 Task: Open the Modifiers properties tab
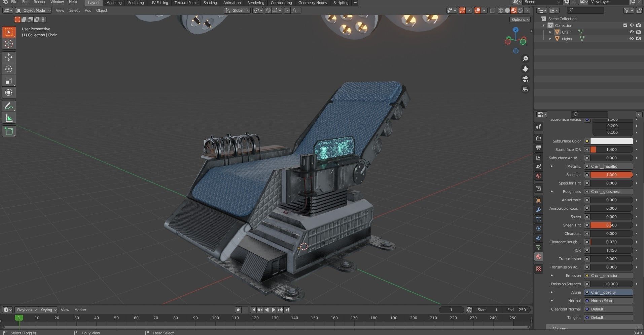pyautogui.click(x=539, y=210)
